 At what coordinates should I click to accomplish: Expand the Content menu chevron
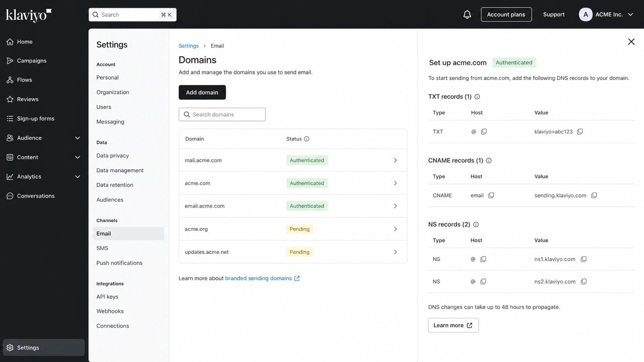77,157
